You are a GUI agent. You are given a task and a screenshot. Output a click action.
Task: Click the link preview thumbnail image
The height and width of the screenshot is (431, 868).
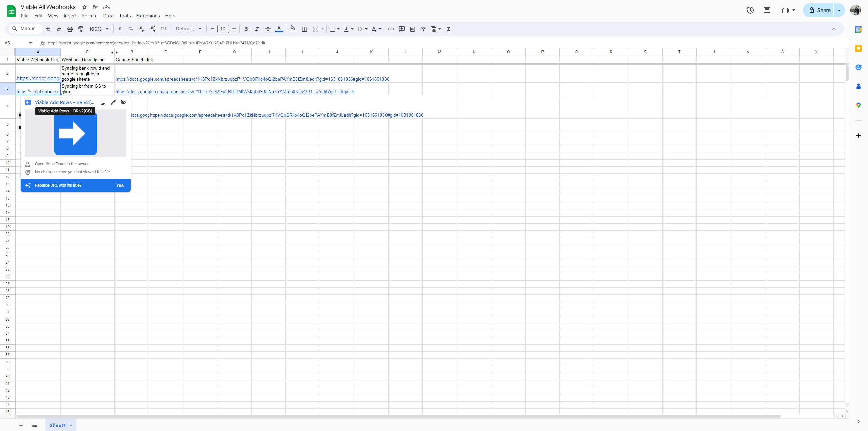pos(76,134)
